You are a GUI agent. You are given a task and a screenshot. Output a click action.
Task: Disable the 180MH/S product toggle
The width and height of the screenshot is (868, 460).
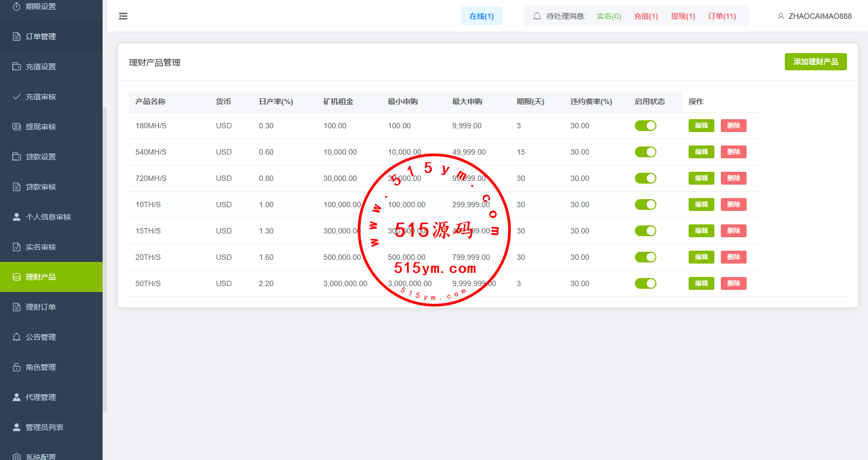[x=645, y=126]
